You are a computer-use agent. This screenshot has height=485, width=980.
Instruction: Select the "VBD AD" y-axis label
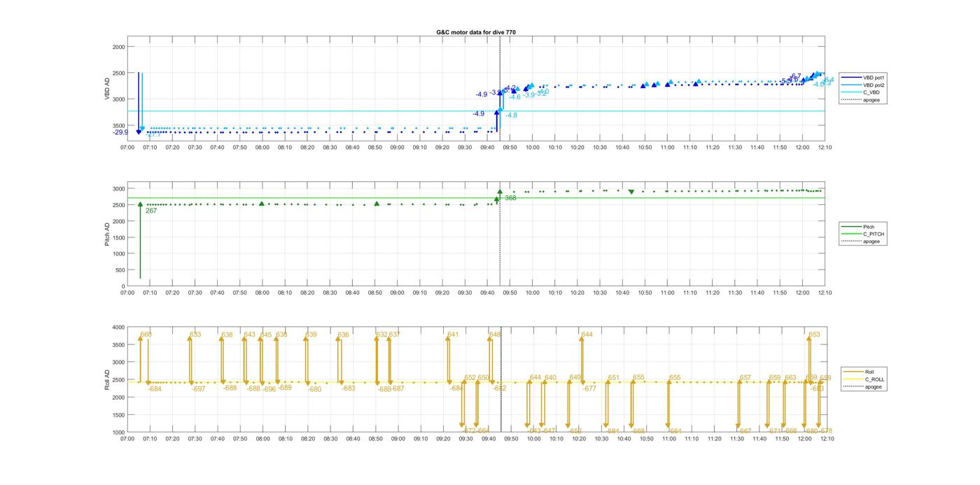(x=107, y=89)
